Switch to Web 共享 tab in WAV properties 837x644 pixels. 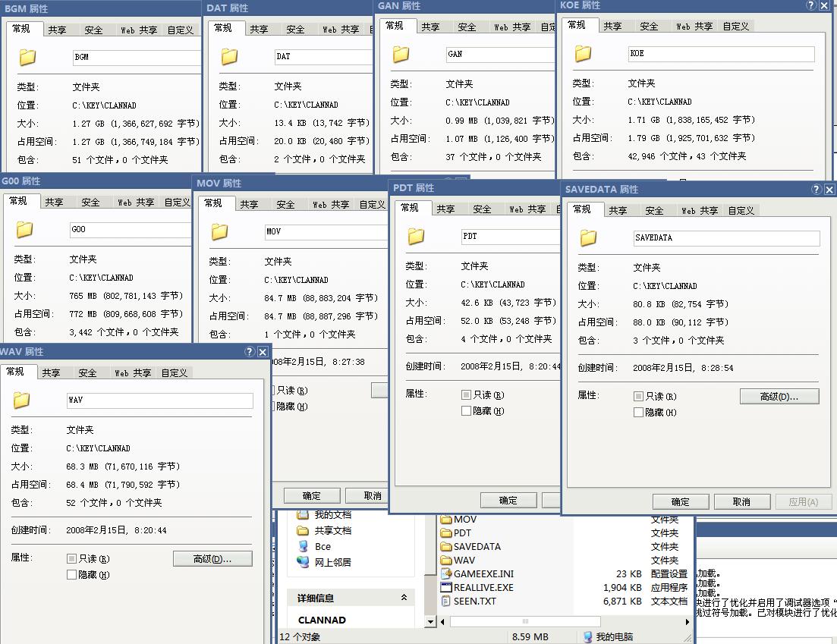click(133, 373)
